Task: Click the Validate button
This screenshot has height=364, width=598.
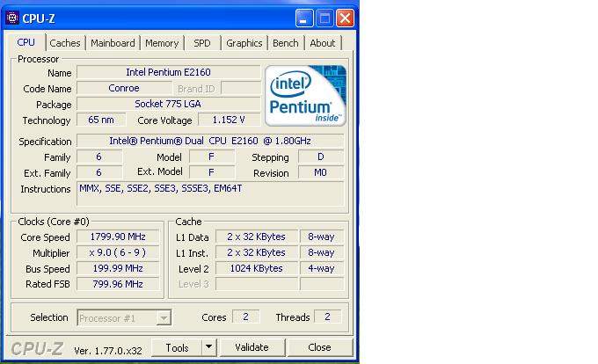Action: pyautogui.click(x=252, y=347)
